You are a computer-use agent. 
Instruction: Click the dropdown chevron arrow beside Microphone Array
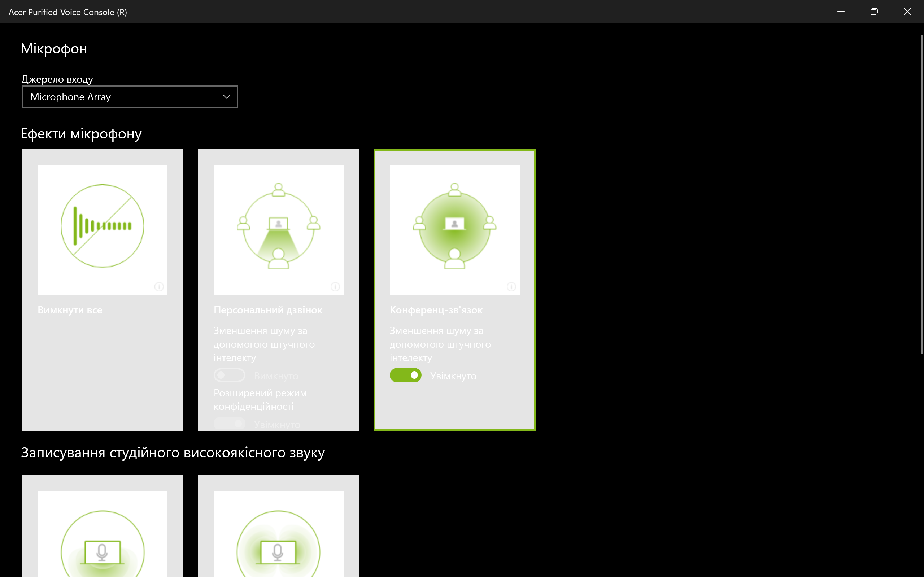226,97
